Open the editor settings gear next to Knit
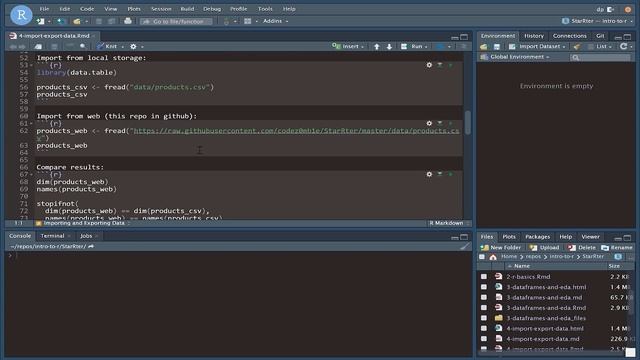Screen dimensions: 640x360 click(133, 47)
